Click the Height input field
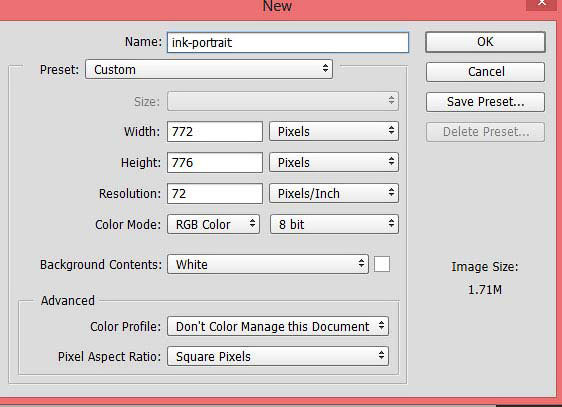562x407 pixels. 215,162
